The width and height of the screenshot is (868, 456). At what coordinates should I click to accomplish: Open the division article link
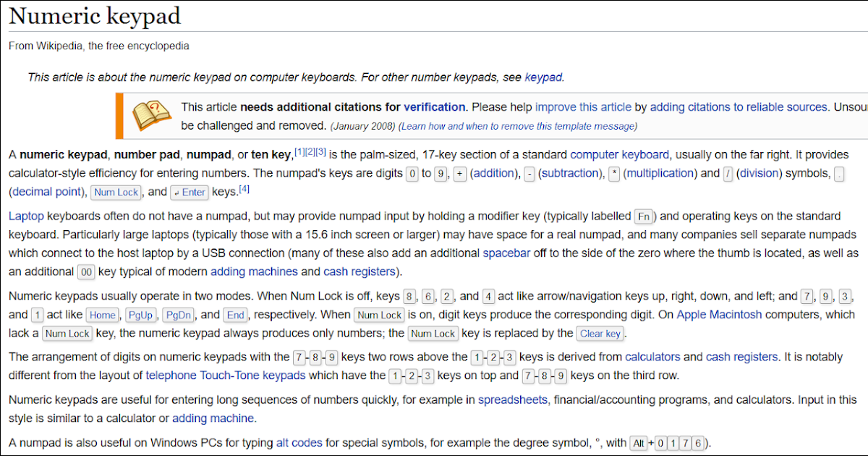click(x=759, y=173)
